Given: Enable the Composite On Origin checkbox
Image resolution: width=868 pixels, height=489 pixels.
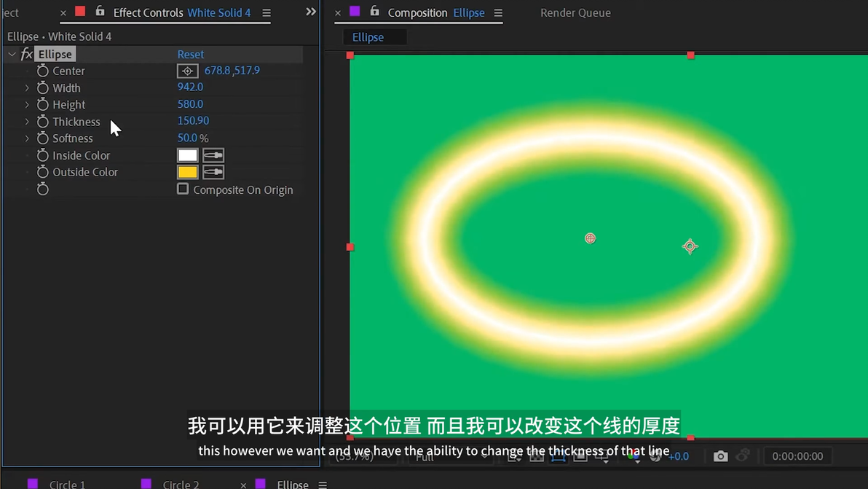Looking at the screenshot, I should point(183,189).
